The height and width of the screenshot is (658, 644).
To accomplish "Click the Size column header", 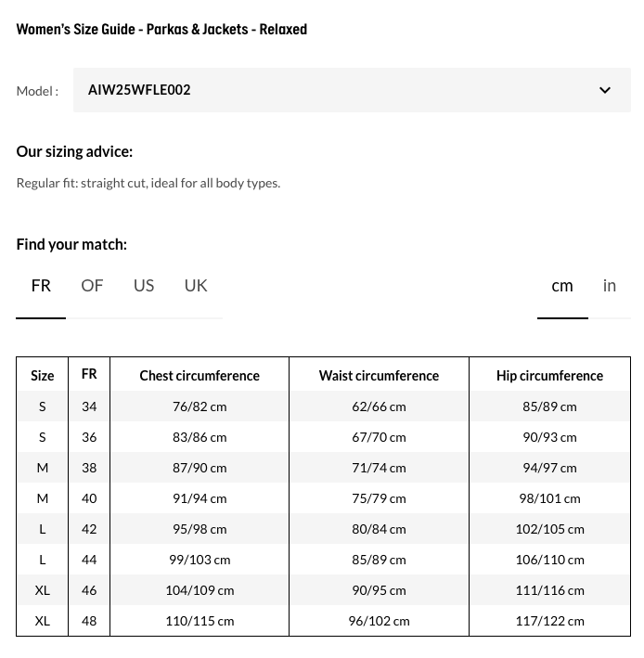I will point(43,376).
